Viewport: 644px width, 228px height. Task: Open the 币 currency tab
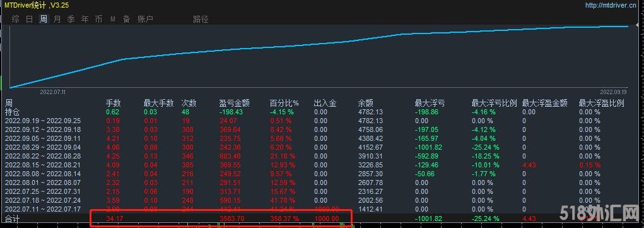point(98,19)
